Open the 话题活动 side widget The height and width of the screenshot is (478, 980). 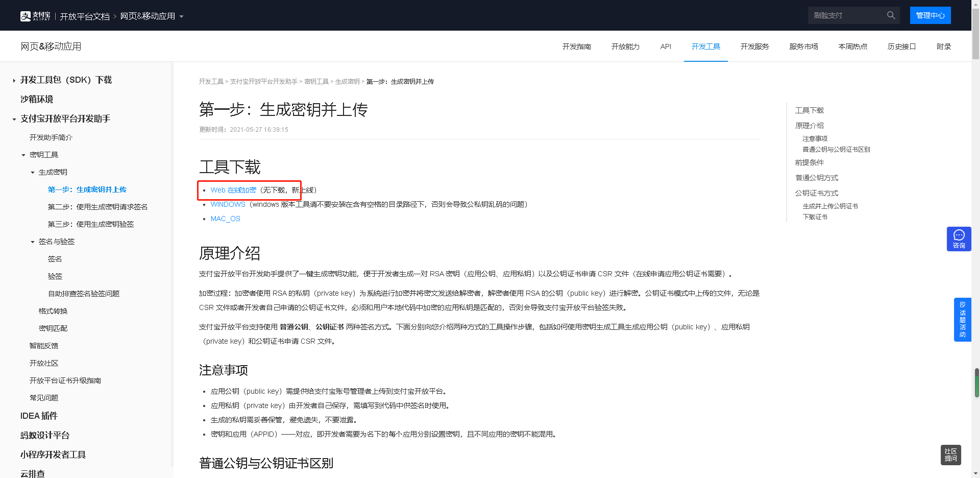[x=962, y=320]
